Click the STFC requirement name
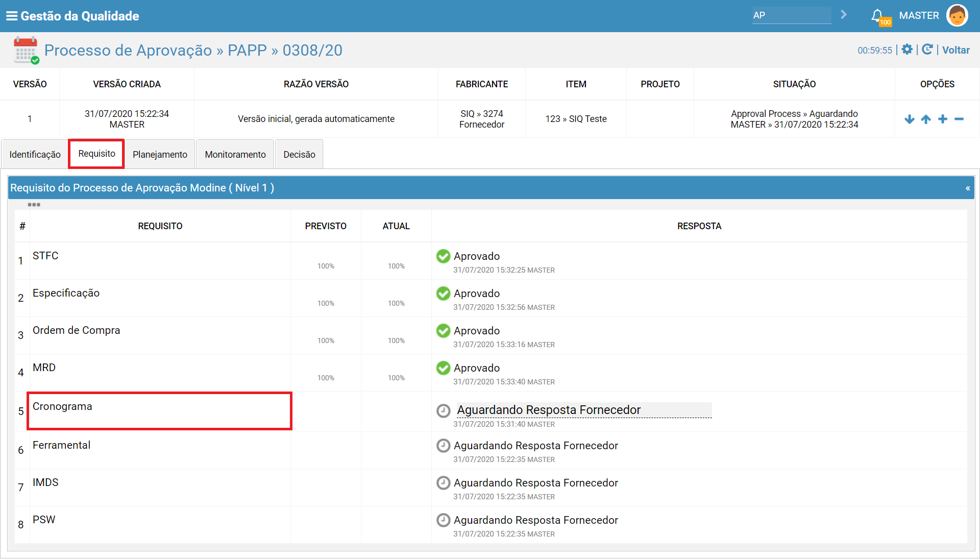 click(45, 256)
